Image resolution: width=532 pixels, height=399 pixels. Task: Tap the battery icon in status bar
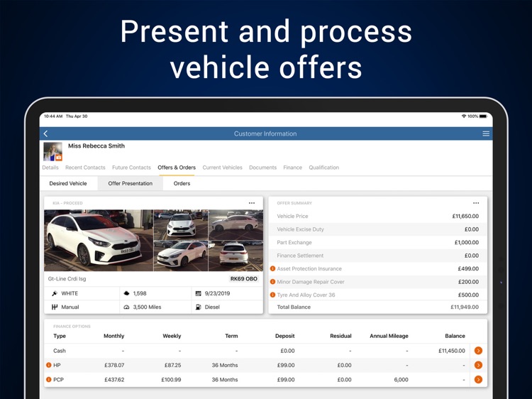click(483, 116)
